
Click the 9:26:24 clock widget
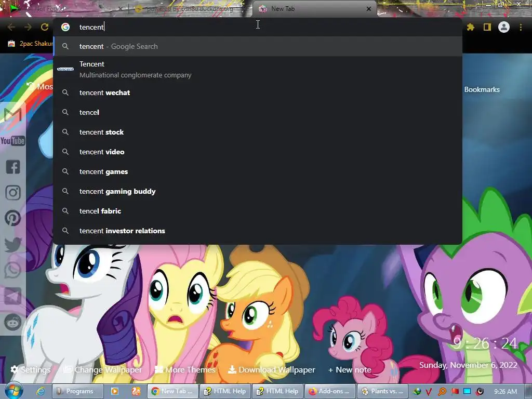485,343
